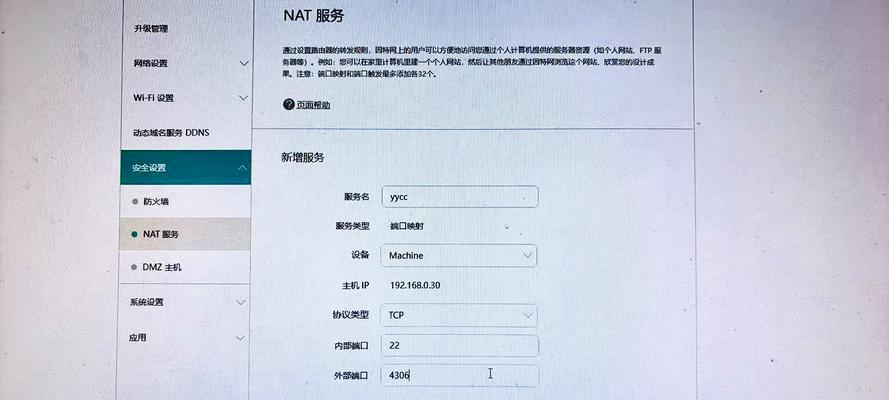
Task: Click the 设备 label
Action: pyautogui.click(x=361, y=255)
